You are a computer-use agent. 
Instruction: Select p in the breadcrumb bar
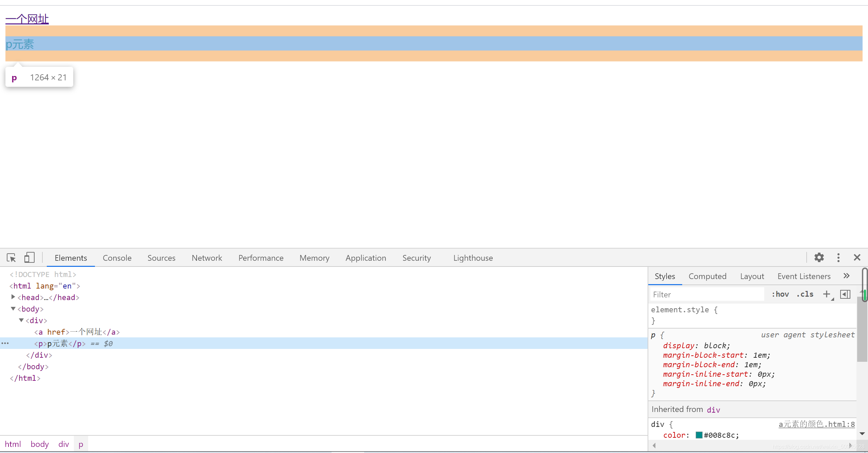point(81,444)
